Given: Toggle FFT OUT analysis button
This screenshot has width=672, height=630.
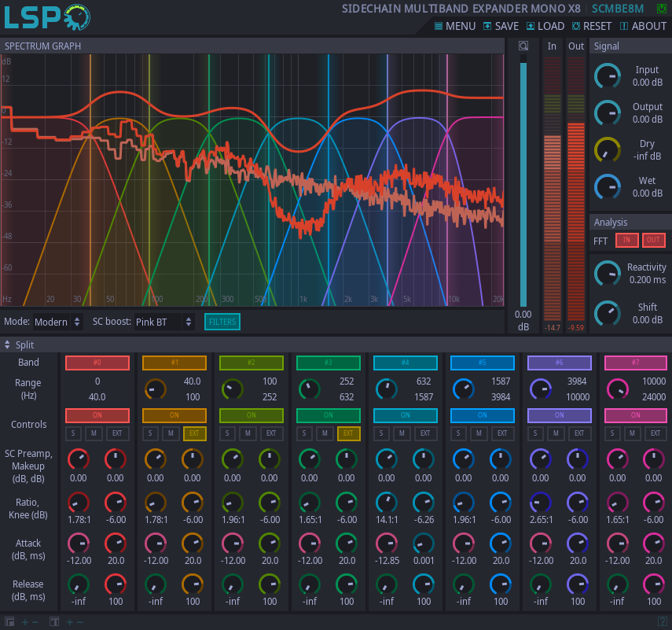Looking at the screenshot, I should (654, 240).
